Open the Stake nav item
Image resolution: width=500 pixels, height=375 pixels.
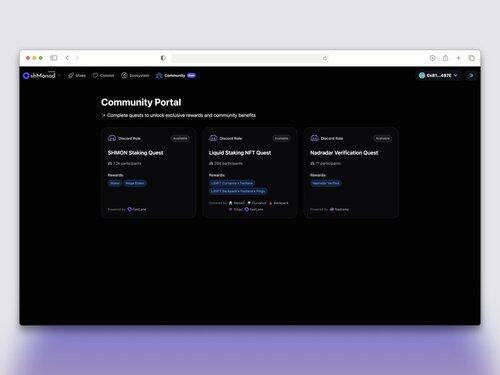click(x=77, y=76)
